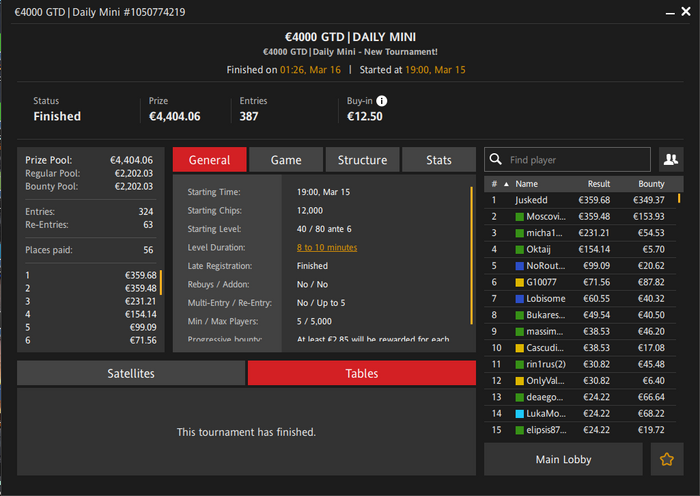Click the friends filter icon beside search
The width and height of the screenshot is (700, 496).
[x=671, y=159]
